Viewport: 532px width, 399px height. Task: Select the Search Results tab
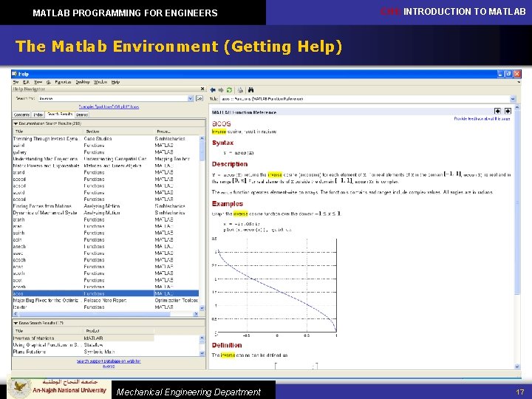pos(60,114)
